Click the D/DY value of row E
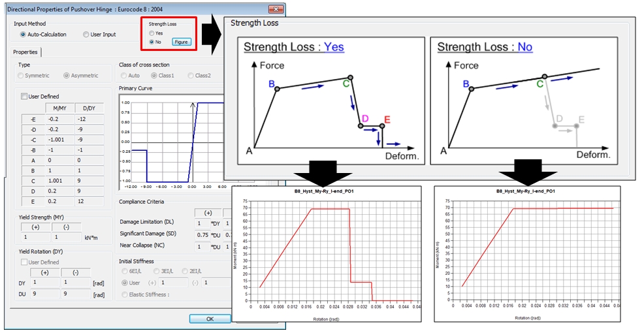The image size is (644, 333). tap(89, 201)
